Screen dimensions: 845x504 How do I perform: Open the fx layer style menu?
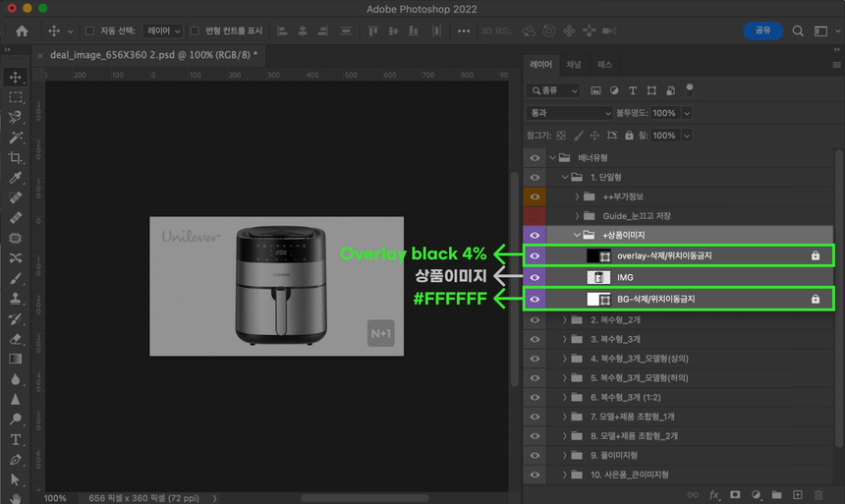[714, 495]
